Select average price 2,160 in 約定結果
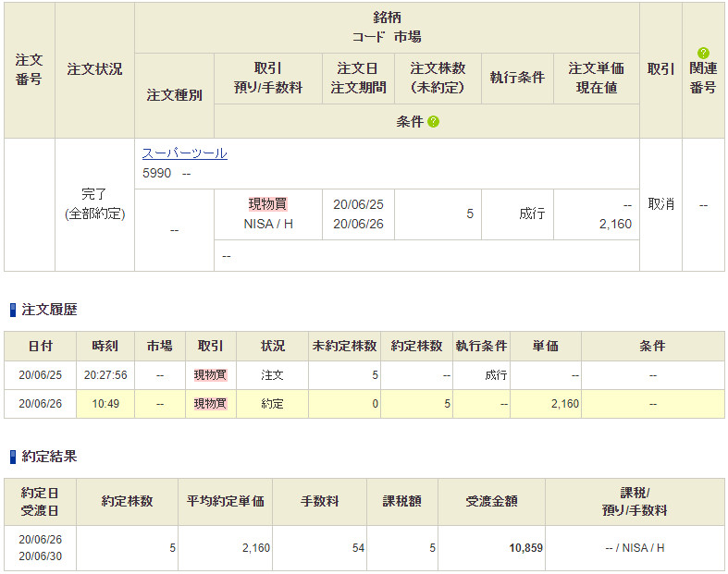The width and height of the screenshot is (728, 574). coord(256,548)
